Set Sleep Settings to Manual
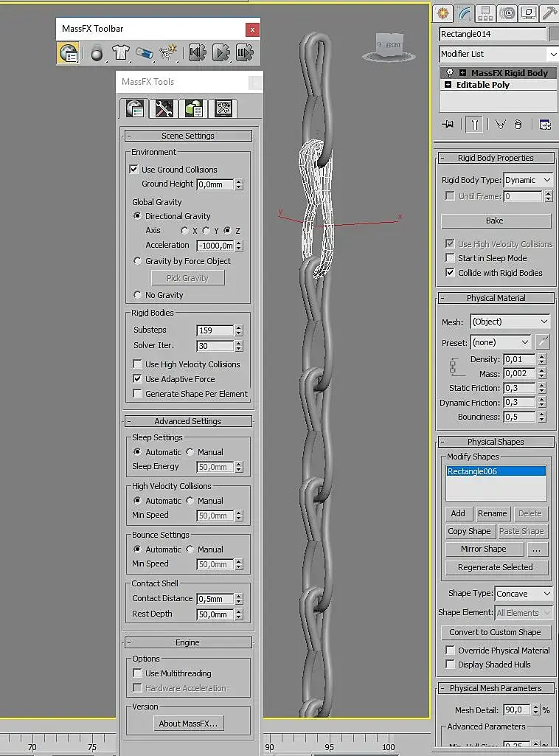The width and height of the screenshot is (559, 756). pos(190,452)
